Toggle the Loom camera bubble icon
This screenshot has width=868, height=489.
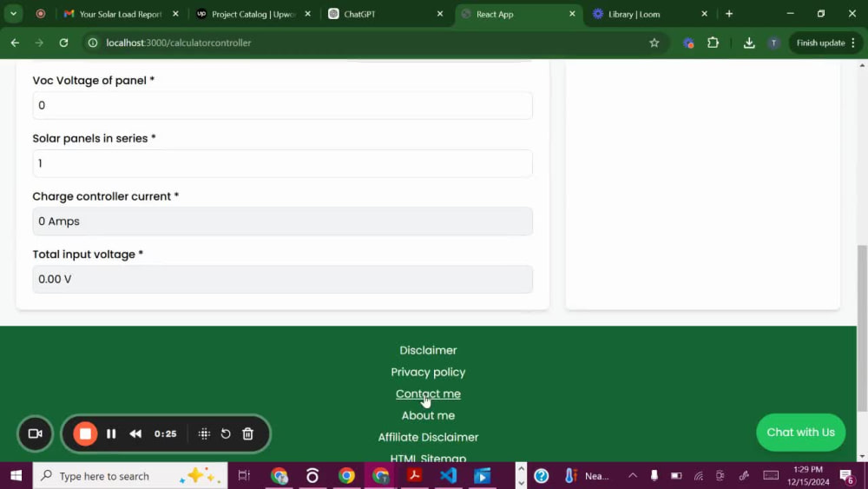click(x=36, y=433)
